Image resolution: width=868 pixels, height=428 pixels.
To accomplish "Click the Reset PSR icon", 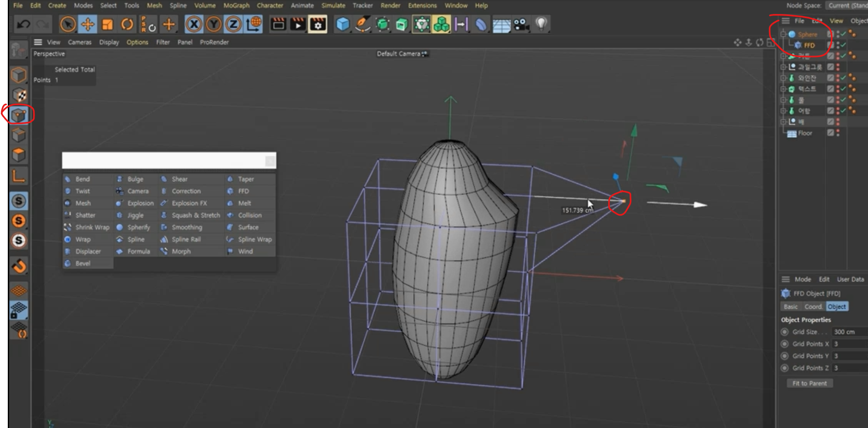I will click(148, 25).
